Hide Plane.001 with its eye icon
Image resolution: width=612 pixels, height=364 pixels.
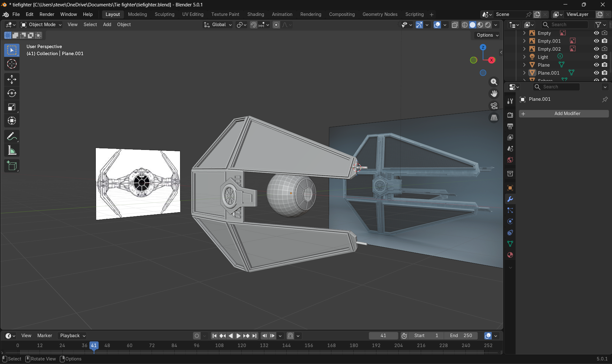click(x=596, y=73)
